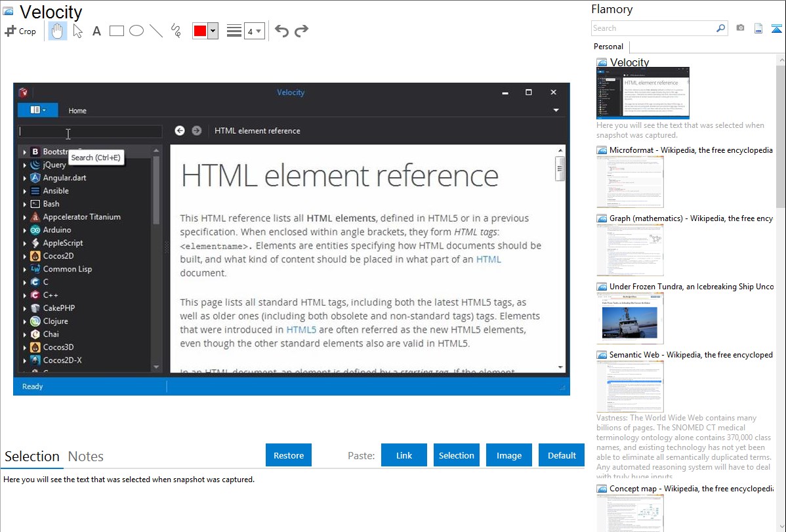Select the Crop tool

20,31
